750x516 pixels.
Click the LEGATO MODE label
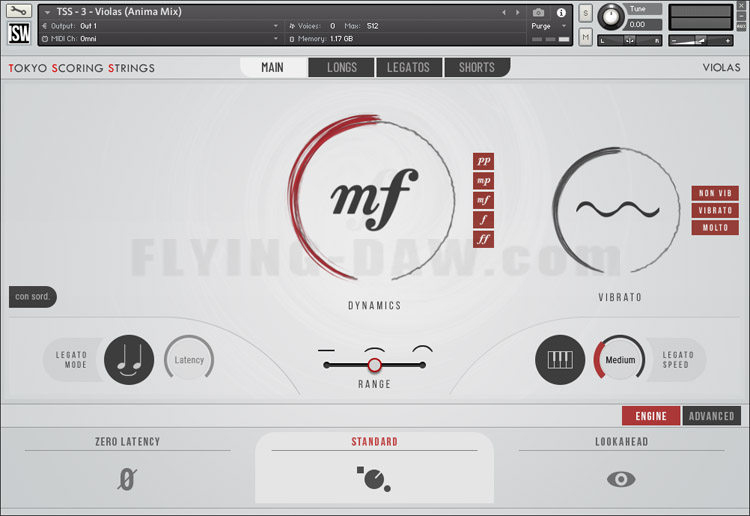click(x=71, y=360)
